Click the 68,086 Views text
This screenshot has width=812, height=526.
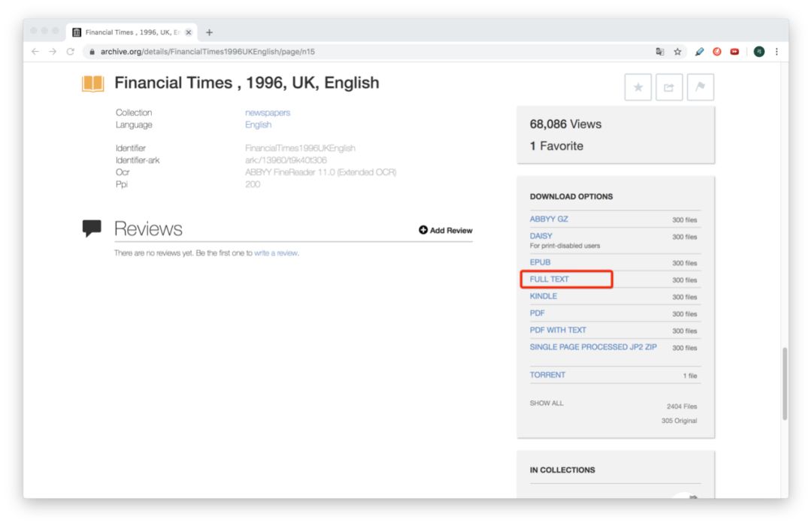565,124
